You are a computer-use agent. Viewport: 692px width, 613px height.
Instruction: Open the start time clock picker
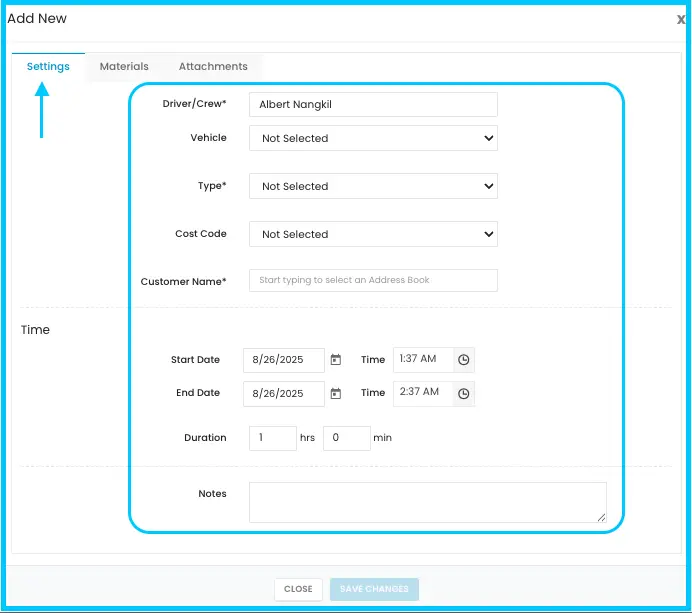tap(463, 360)
